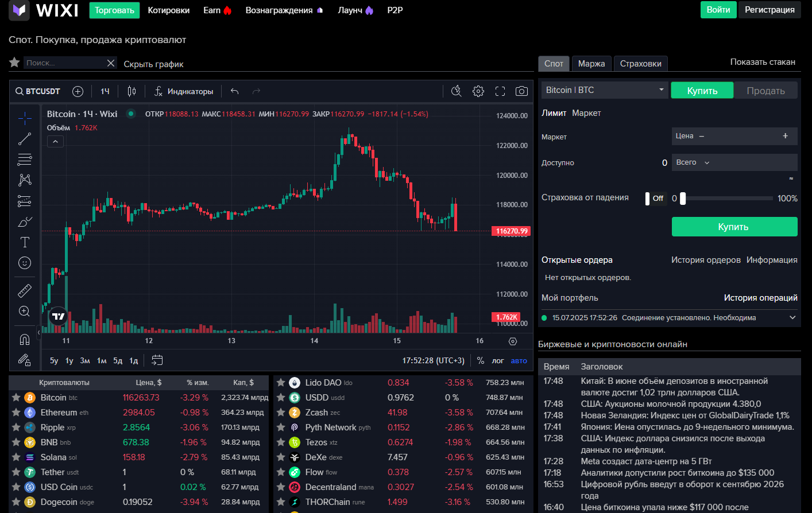812x513 pixels.
Task: Enter fullscreen chart mode
Action: pos(500,91)
